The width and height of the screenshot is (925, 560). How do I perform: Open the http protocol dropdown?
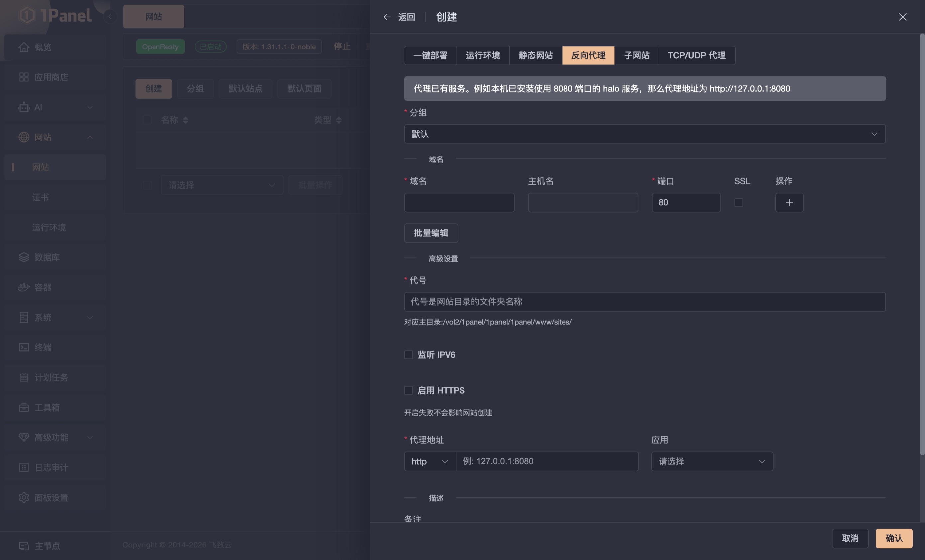coord(430,461)
